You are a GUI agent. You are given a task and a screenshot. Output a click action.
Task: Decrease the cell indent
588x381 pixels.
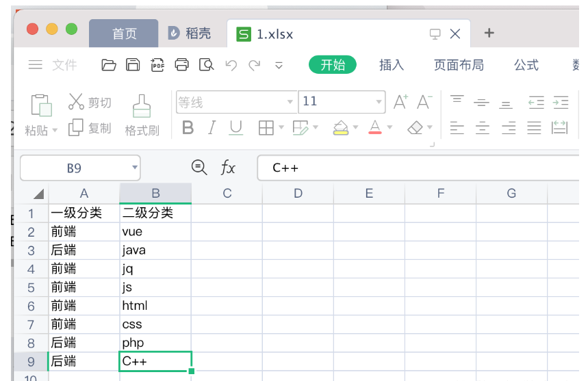(536, 102)
